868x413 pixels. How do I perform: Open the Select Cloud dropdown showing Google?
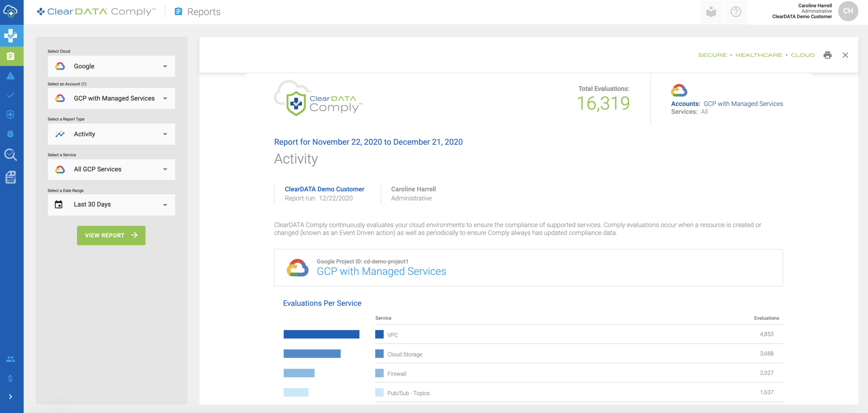coord(111,66)
